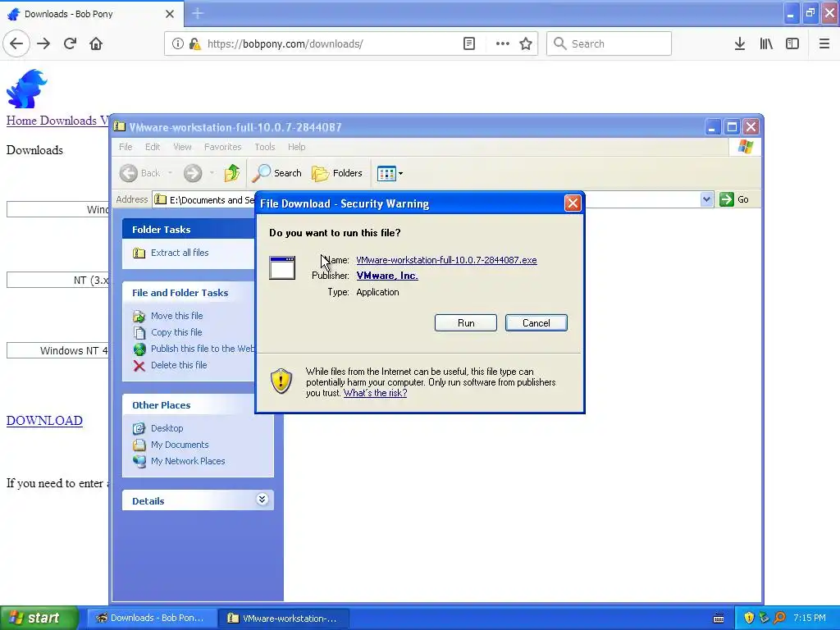Focus the Firefox Search box
840x630 pixels.
(609, 43)
